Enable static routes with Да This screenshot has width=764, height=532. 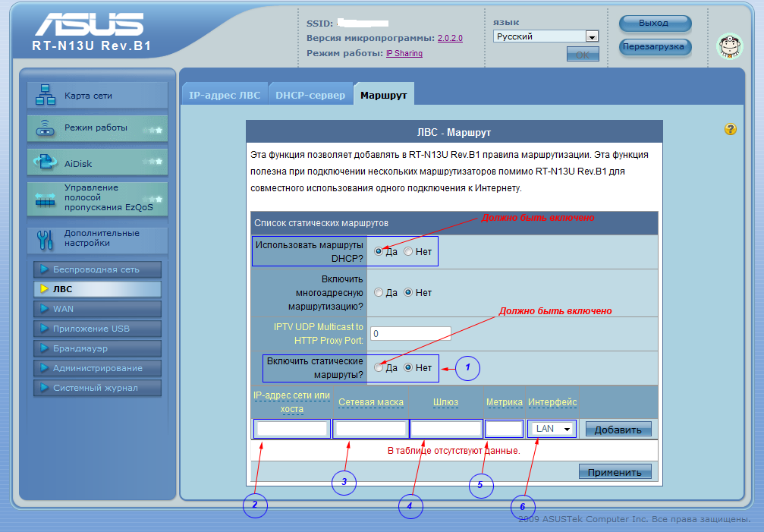click(379, 367)
